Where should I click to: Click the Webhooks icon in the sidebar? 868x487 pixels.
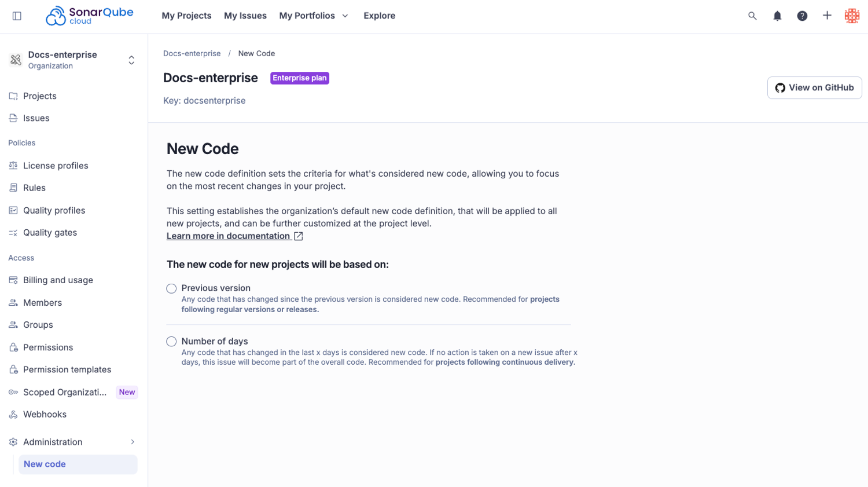coord(13,415)
